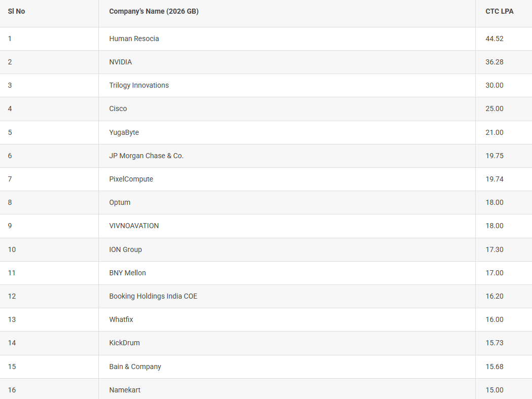Click the Cisco company cell
The height and width of the screenshot is (399, 532).
[118, 108]
